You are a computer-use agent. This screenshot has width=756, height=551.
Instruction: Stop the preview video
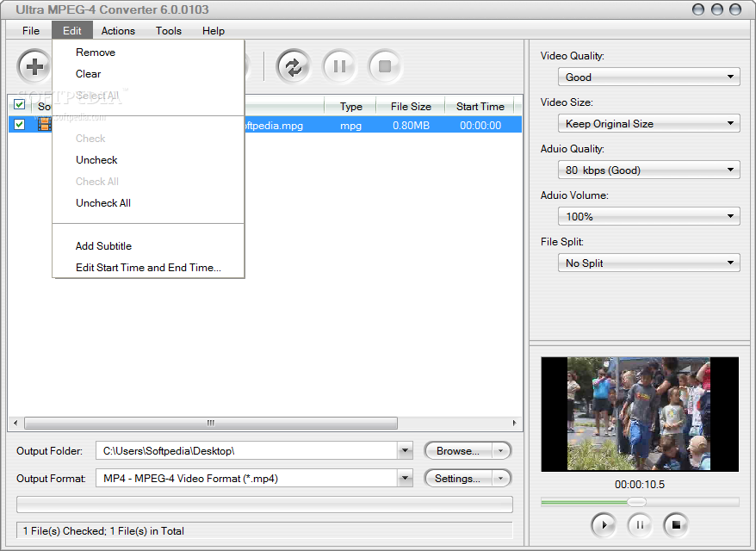click(676, 524)
